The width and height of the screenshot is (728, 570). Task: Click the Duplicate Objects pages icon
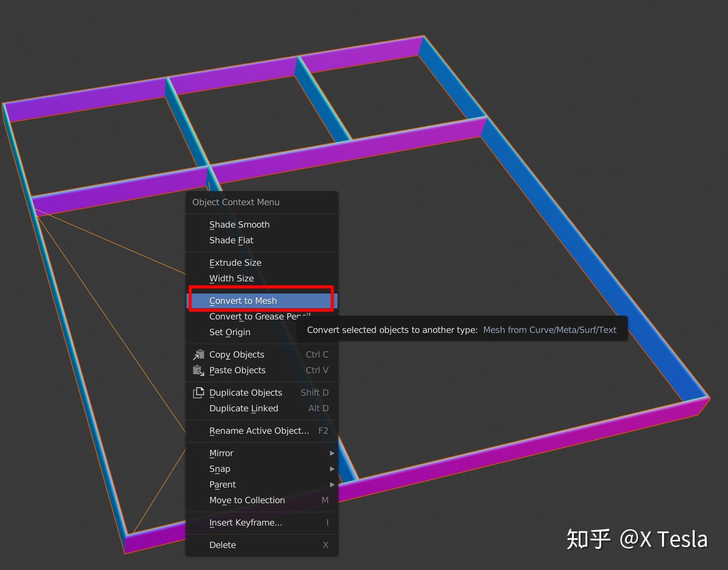[198, 393]
